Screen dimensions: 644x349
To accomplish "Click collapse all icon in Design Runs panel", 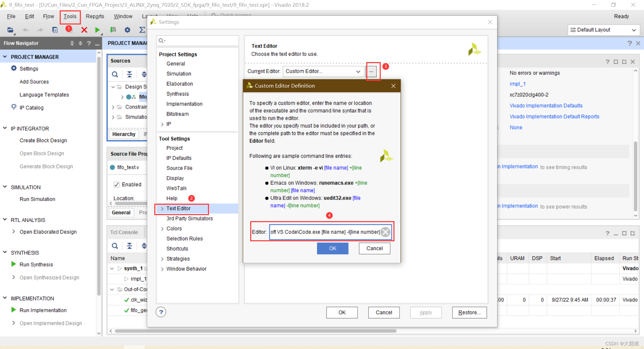I will (129, 246).
